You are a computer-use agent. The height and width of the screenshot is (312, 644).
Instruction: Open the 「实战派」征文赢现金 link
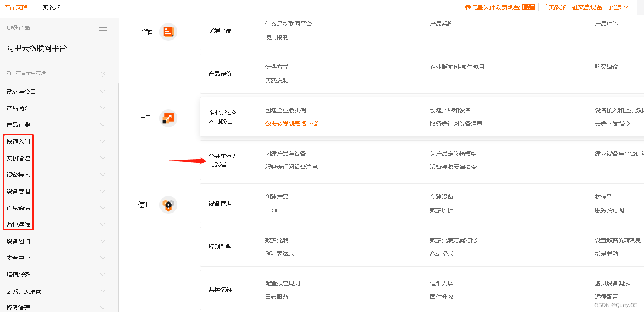pos(573,7)
